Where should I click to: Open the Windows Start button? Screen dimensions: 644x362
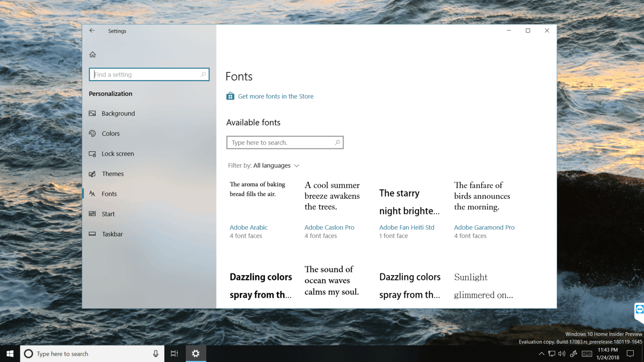[x=10, y=354]
